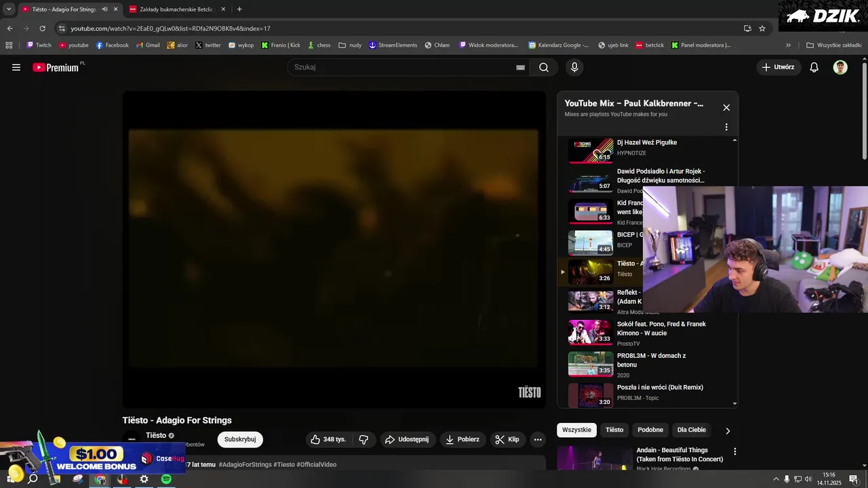Mute the Tiësto tab audio icon

(104, 9)
